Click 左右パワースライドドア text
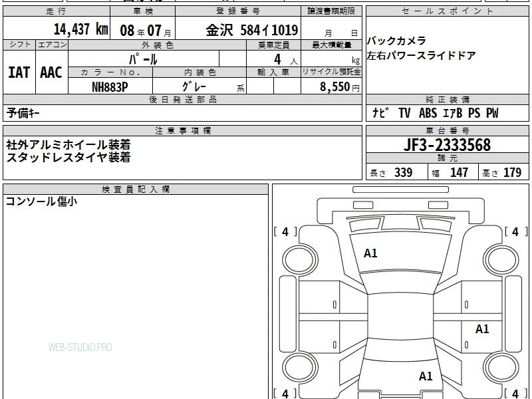 point(422,55)
